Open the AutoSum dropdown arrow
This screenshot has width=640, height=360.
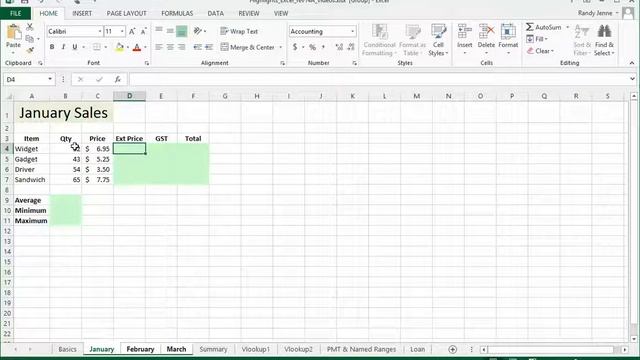567,27
